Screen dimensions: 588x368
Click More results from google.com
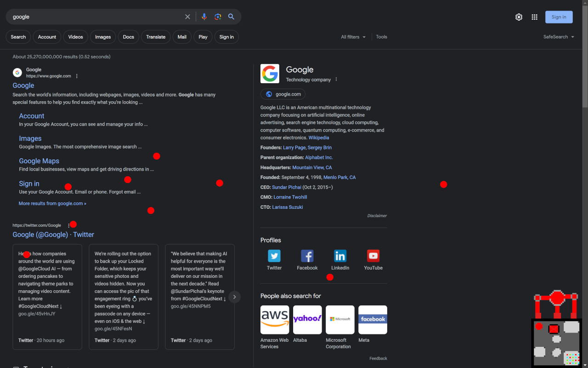(52, 203)
